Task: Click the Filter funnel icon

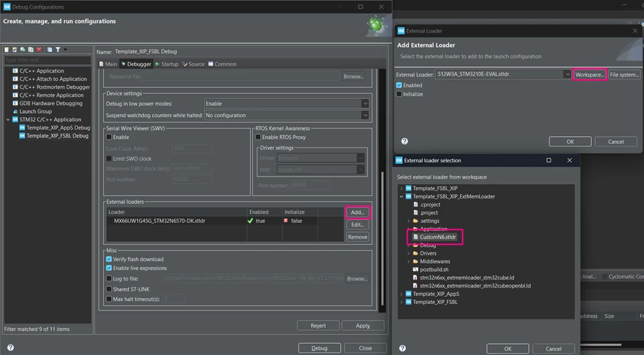Action: click(x=58, y=50)
